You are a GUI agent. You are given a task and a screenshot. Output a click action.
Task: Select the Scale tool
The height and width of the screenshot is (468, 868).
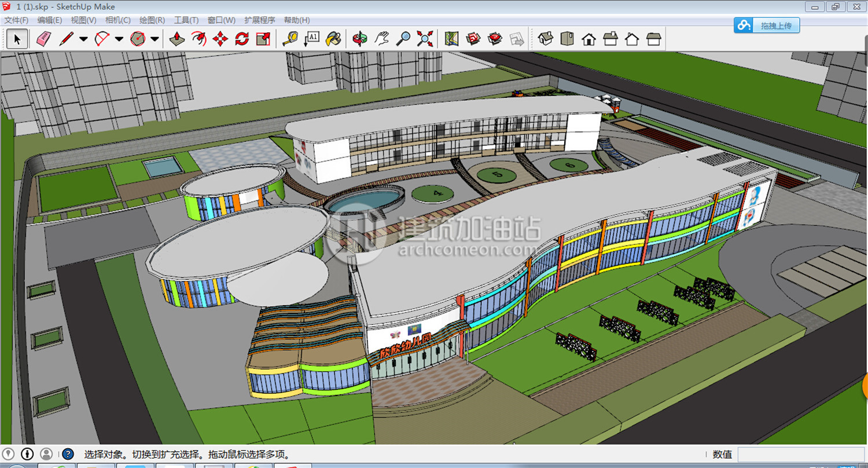(x=263, y=39)
